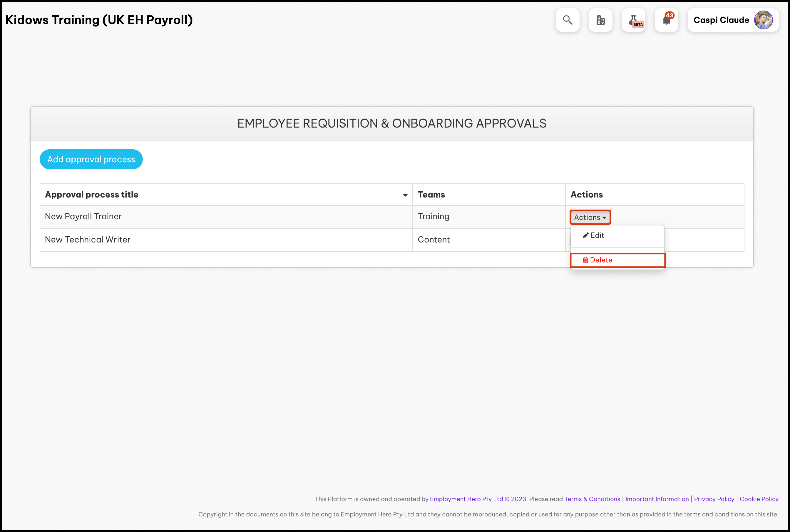Sort by Approval process title arrow
The width and height of the screenshot is (790, 532).
pyautogui.click(x=405, y=195)
